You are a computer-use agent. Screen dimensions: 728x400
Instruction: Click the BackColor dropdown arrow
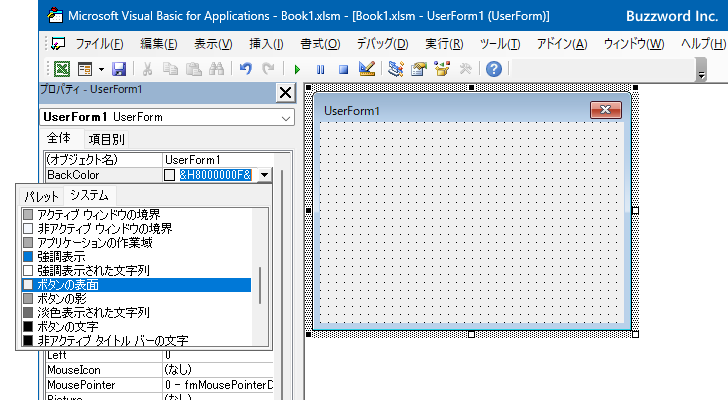(264, 175)
